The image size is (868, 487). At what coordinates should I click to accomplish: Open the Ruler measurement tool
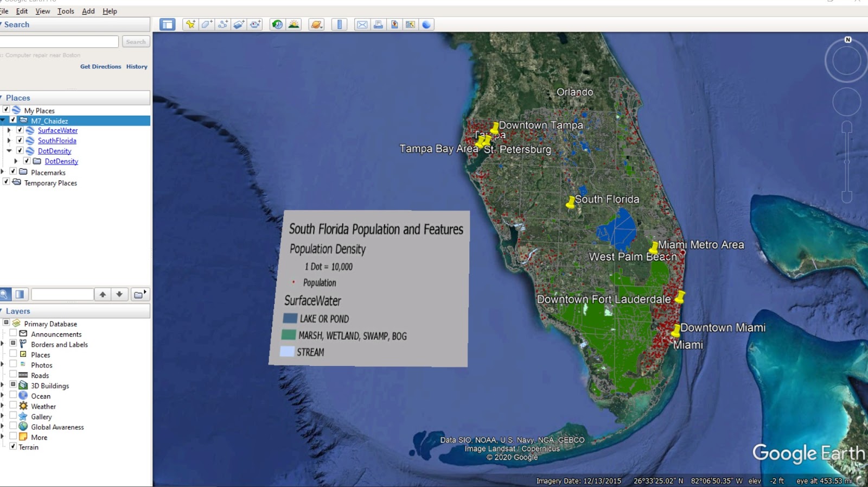[340, 24]
